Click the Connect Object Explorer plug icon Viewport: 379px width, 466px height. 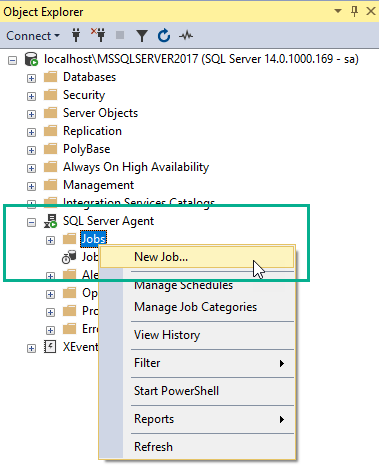pos(76,35)
